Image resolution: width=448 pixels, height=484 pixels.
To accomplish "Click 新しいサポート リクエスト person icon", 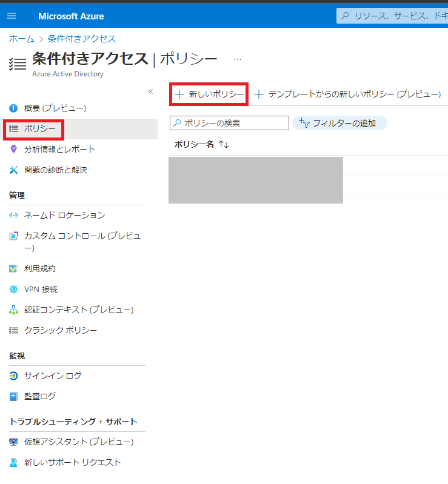I will (13, 462).
